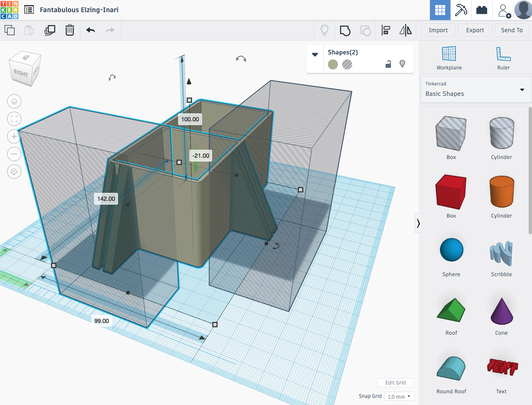Screen dimensions: 532x405
Task: Select the Workplane tool
Action: click(x=449, y=58)
